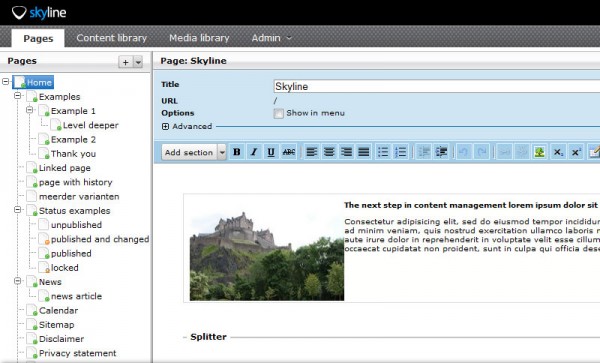Click the Splitter section heading

[208, 337]
